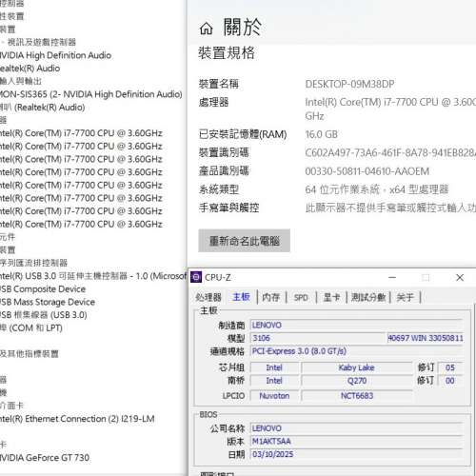Viewport: 476px width, 476px height.
Task: Select the 音訊輸入與輸出 category in Device Manager
Action: point(21,81)
